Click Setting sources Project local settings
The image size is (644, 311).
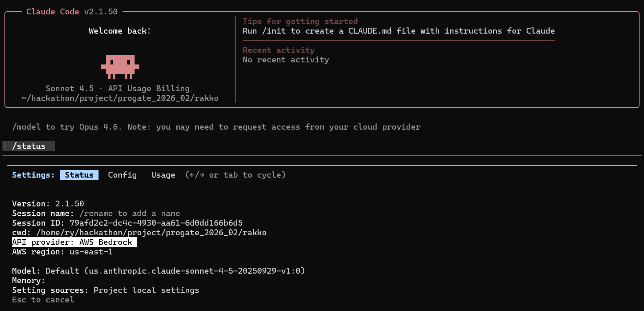point(105,290)
